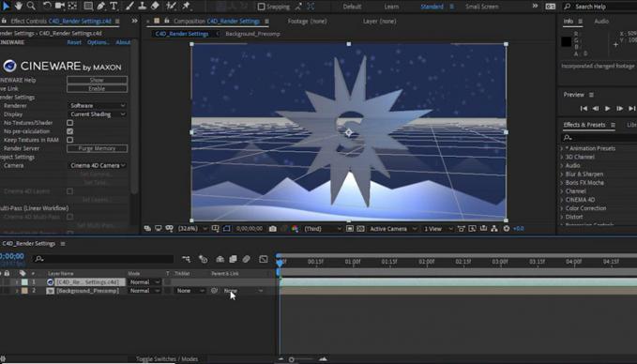Select the Hand tool
This screenshot has width=637, height=364.
(19, 6)
